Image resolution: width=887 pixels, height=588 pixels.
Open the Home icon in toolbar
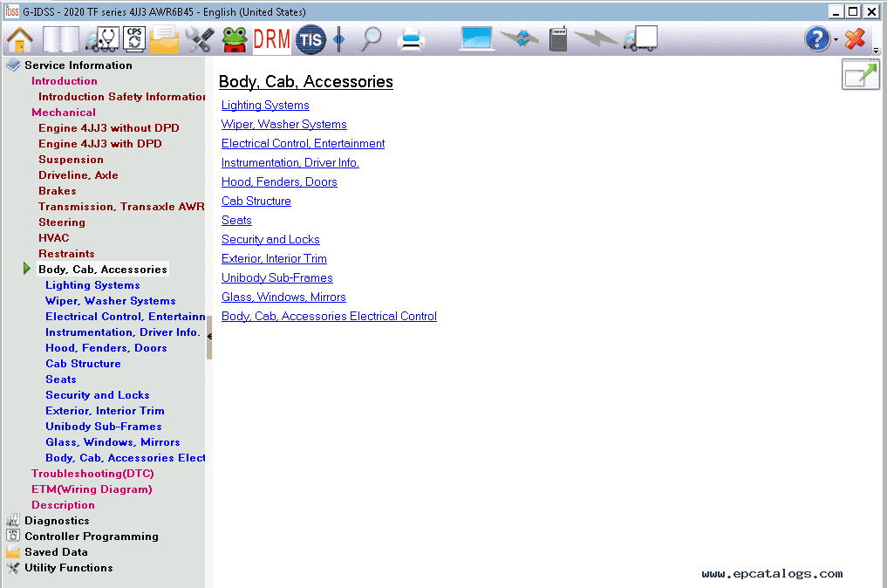point(20,39)
